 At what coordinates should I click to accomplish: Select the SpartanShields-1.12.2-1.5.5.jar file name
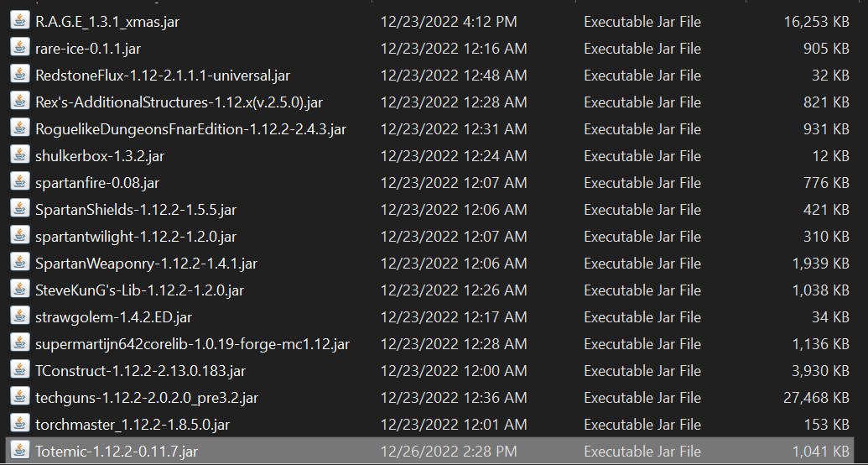(136, 210)
